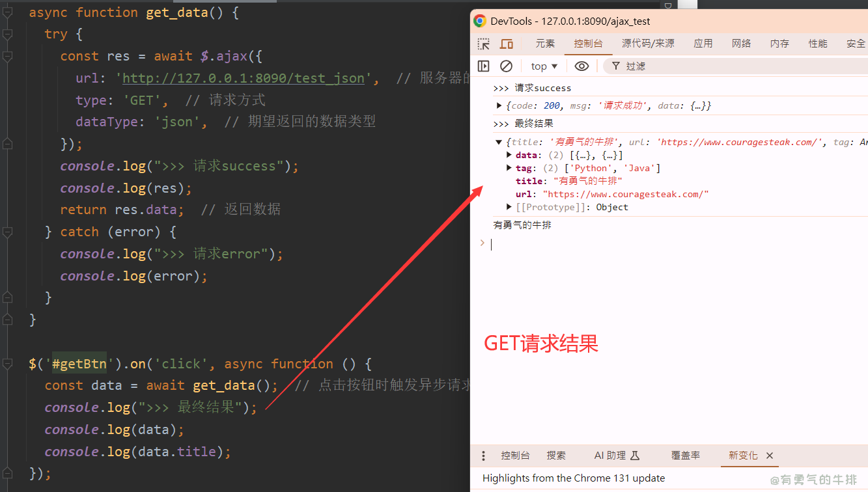Close the 新变化 drawer tab
868x492 pixels.
tap(770, 456)
